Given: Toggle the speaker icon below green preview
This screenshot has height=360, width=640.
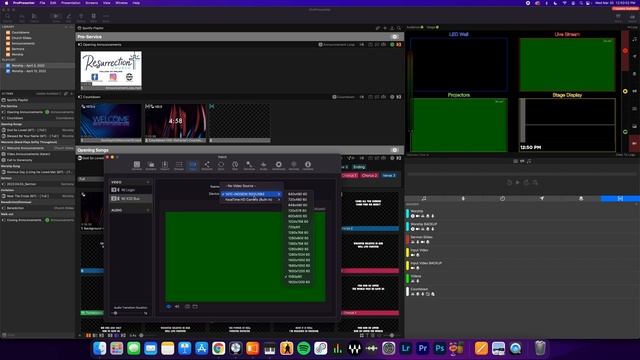Looking at the screenshot, I should (177, 307).
